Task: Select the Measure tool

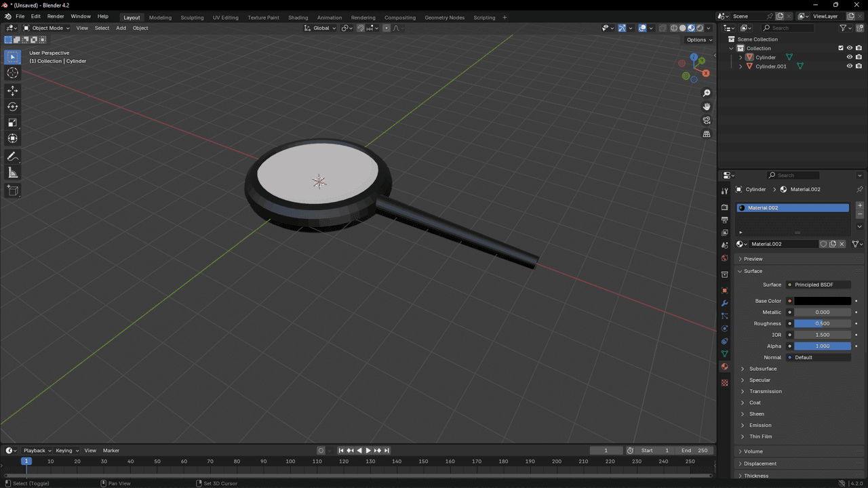Action: pos(12,173)
